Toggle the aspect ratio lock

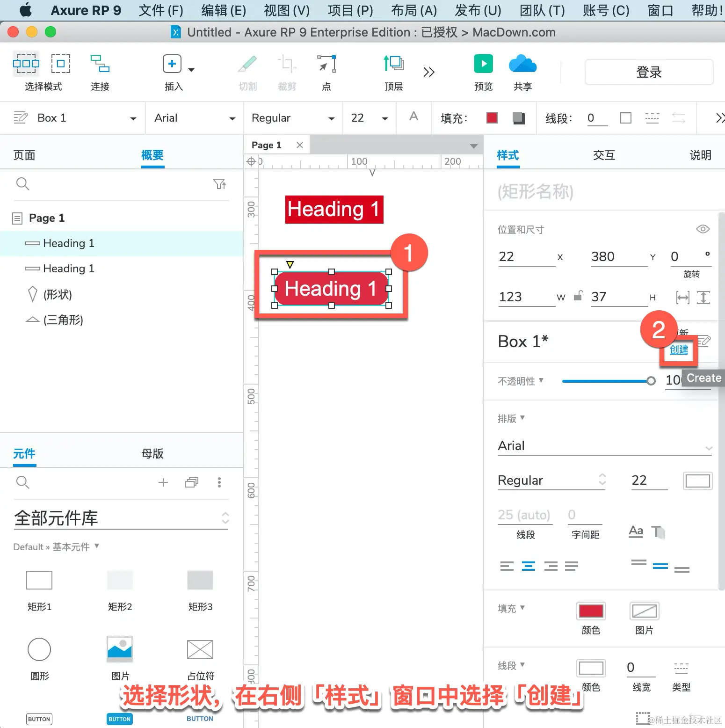[x=579, y=296]
